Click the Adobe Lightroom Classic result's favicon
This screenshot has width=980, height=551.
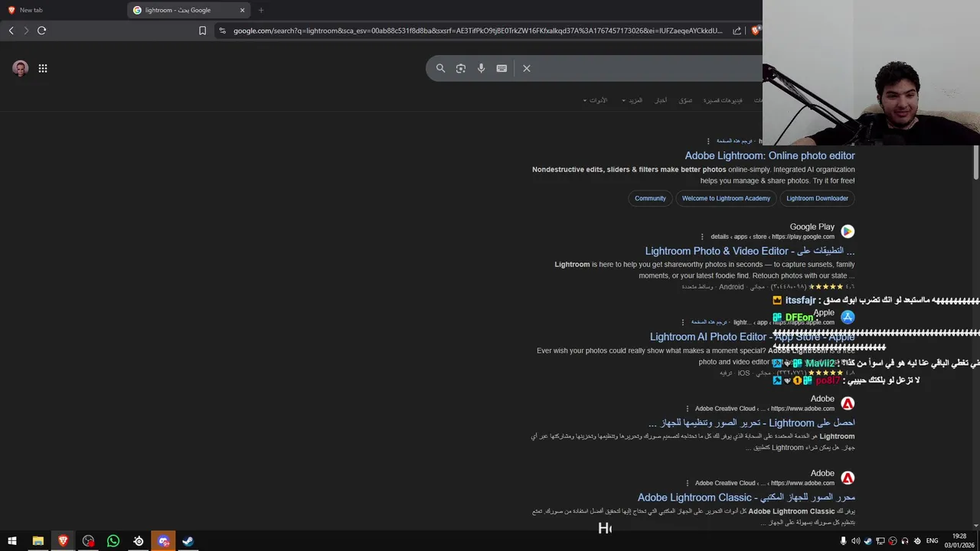(x=848, y=478)
